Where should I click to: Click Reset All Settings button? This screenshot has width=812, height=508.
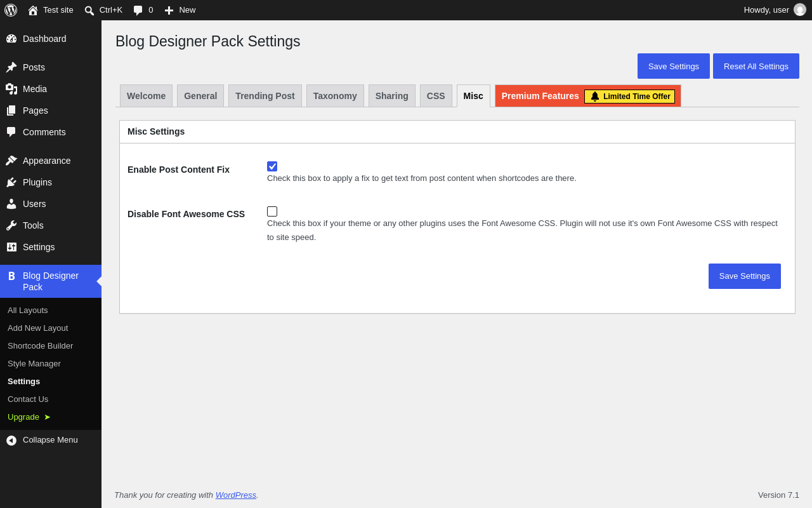(x=756, y=66)
